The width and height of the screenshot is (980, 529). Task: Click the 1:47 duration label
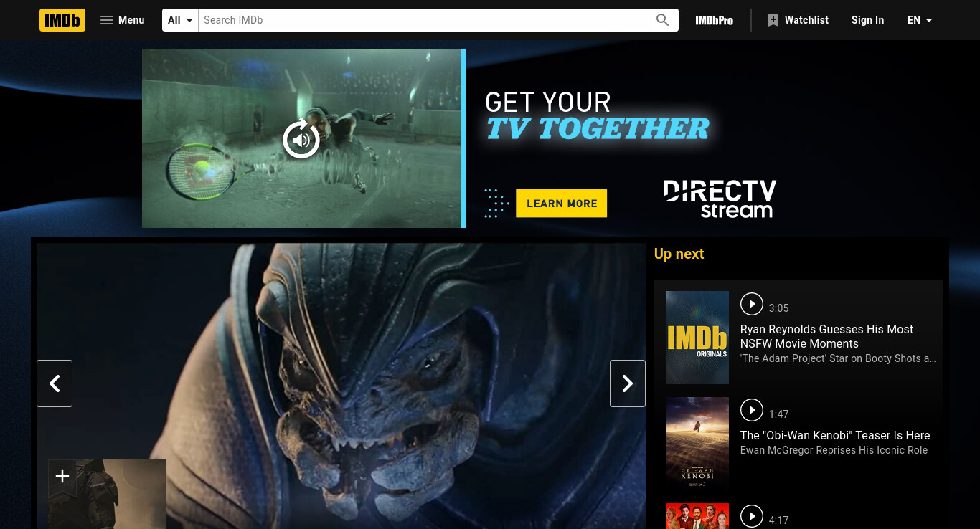(778, 414)
